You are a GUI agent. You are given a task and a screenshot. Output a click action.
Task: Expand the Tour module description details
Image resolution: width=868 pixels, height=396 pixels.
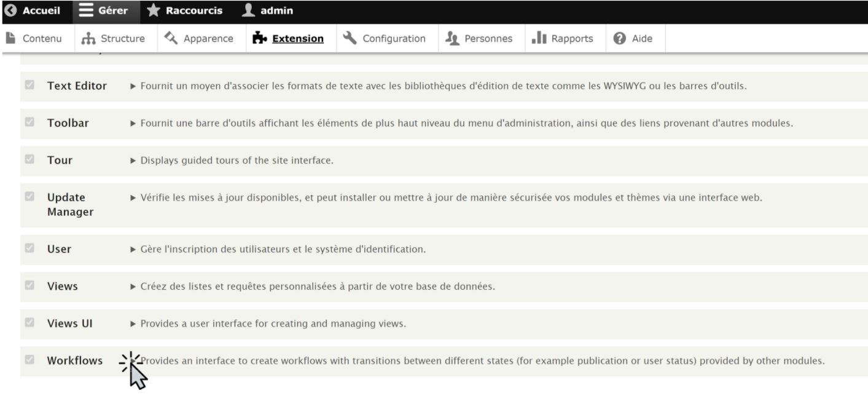tap(133, 161)
